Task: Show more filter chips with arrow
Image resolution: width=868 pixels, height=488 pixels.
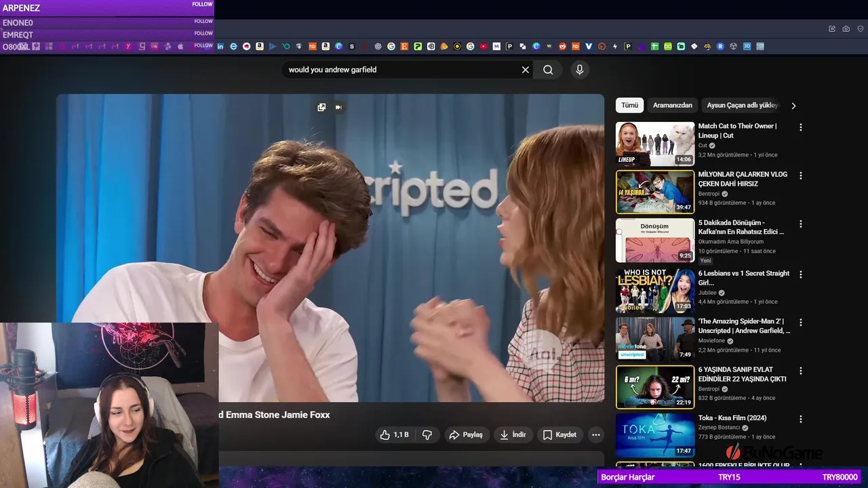Action: point(793,106)
